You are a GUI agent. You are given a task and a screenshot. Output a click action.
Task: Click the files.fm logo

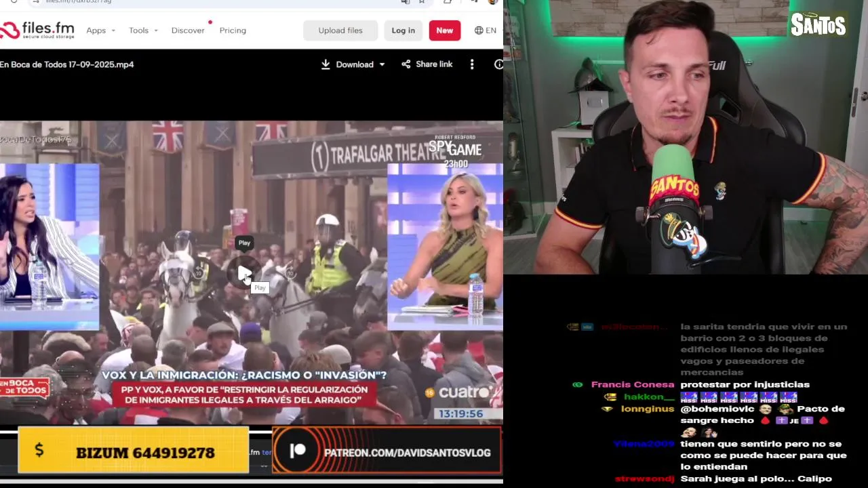pos(37,30)
